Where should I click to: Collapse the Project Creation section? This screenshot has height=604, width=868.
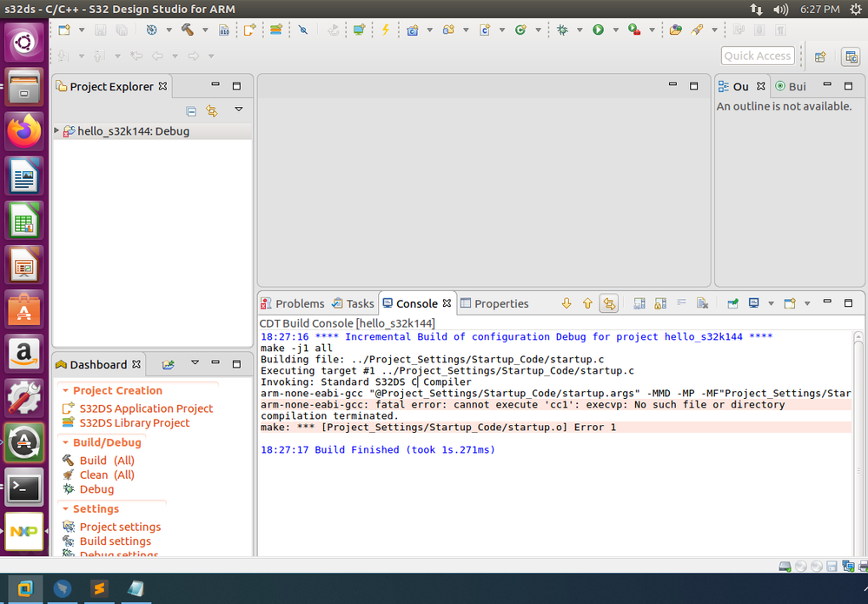click(65, 391)
